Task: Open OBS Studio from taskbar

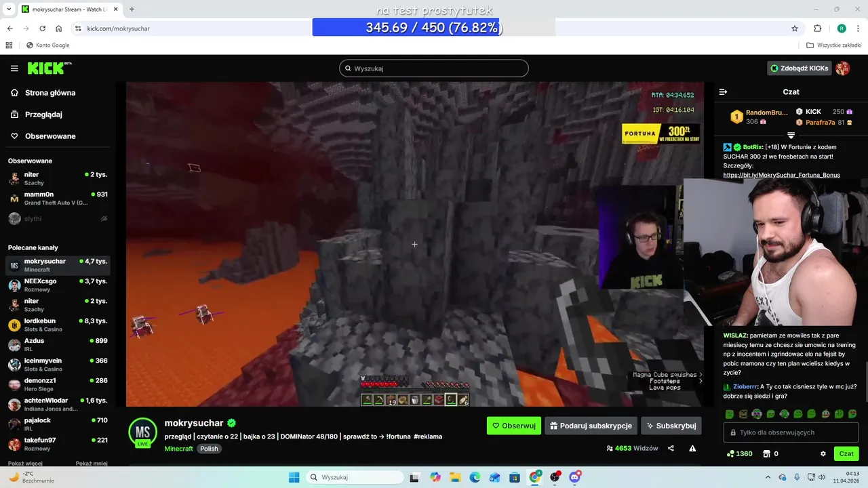Action: coord(555,477)
